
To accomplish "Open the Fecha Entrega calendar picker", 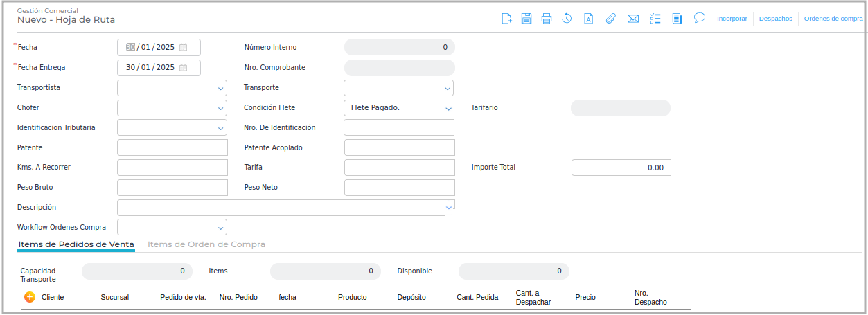I will 184,68.
